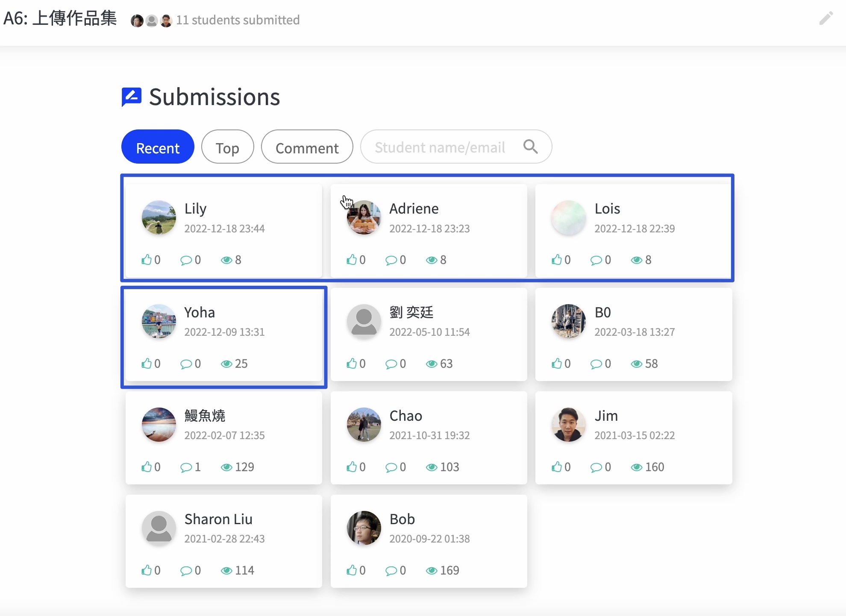Like Lily's submission with thumbs-up icon

tap(147, 260)
